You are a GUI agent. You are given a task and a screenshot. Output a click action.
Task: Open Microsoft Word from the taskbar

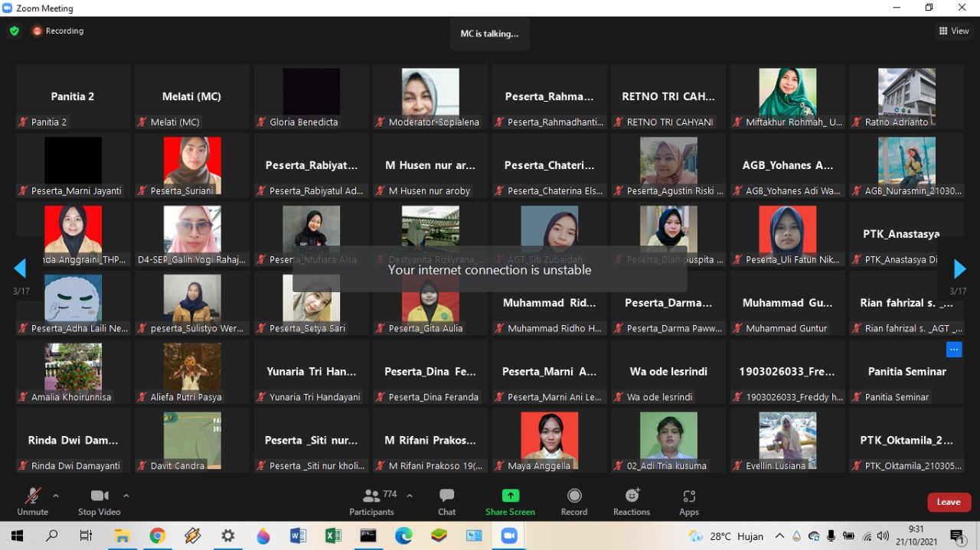[x=298, y=536]
